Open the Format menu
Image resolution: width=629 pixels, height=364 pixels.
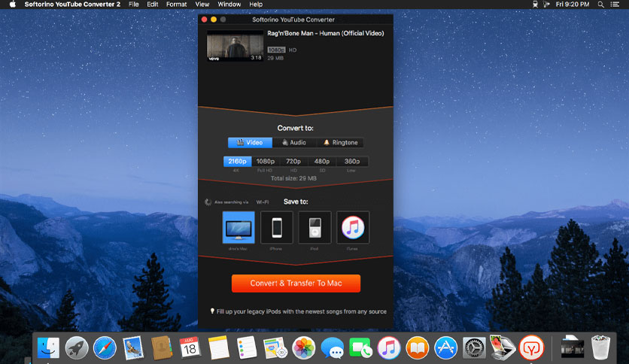point(177,5)
